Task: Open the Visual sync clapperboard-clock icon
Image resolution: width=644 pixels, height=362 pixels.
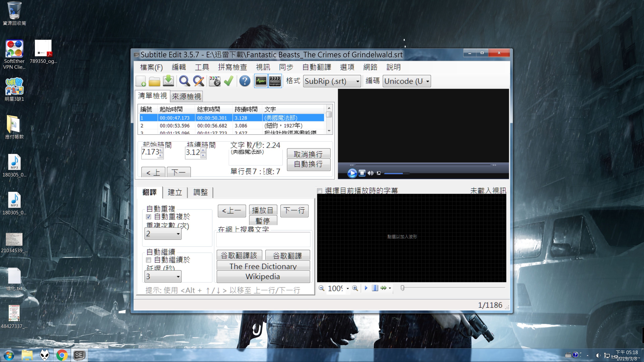Action: click(x=214, y=81)
